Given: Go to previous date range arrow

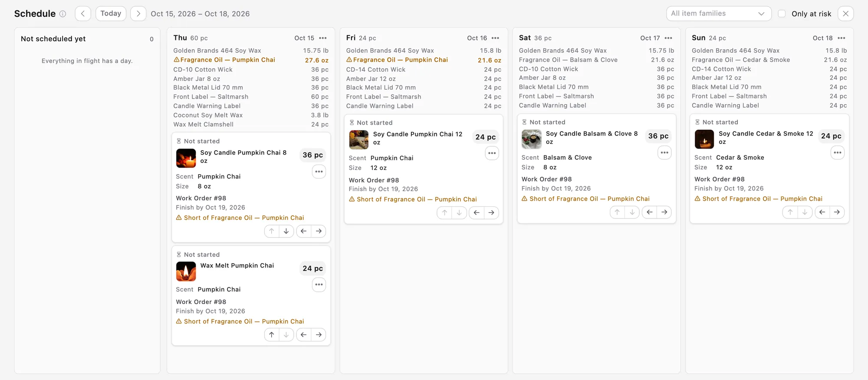Looking at the screenshot, I should [83, 13].
